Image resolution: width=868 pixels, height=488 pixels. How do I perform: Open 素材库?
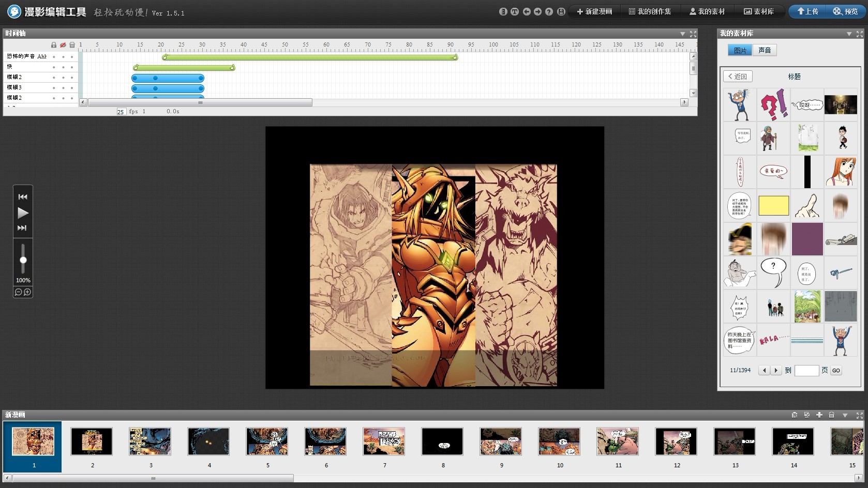tap(759, 11)
